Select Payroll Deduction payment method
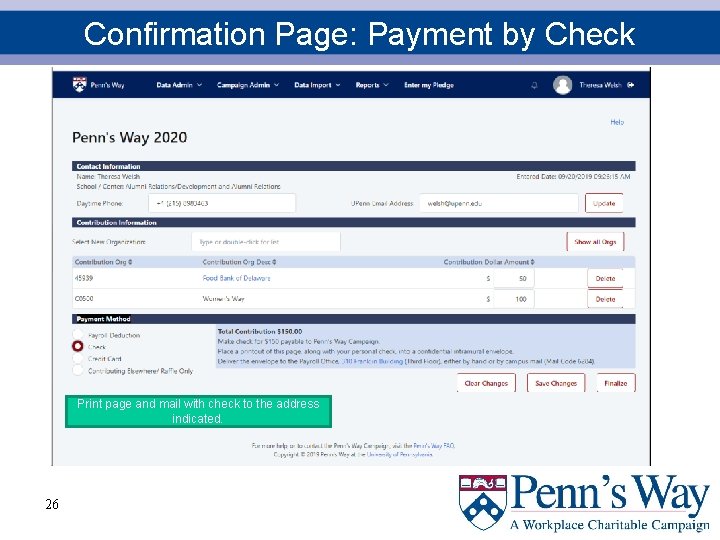 point(78,334)
